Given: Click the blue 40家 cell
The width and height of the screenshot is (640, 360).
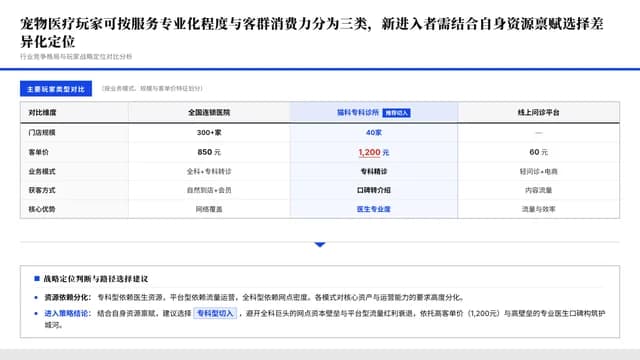Looking at the screenshot, I should [373, 133].
